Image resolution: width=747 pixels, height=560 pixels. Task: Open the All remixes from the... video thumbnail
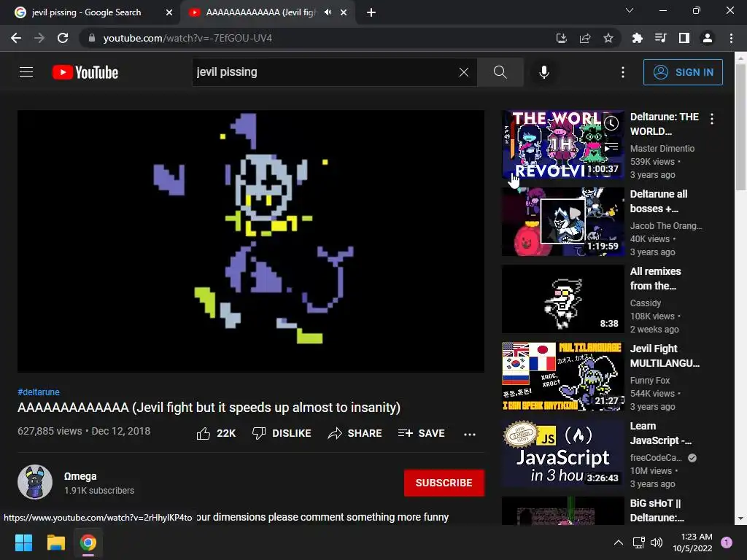[563, 298]
